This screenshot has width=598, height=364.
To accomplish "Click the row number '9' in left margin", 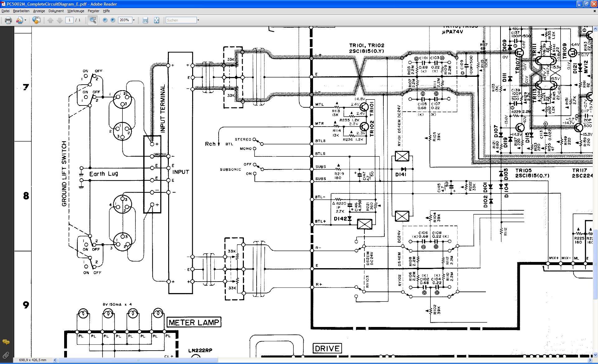I will click(26, 305).
